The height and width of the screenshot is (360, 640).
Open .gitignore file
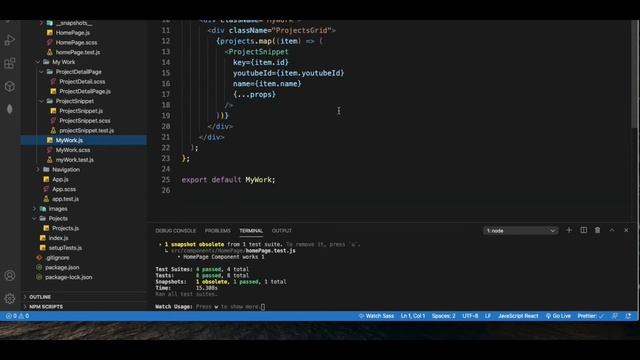coord(58,258)
